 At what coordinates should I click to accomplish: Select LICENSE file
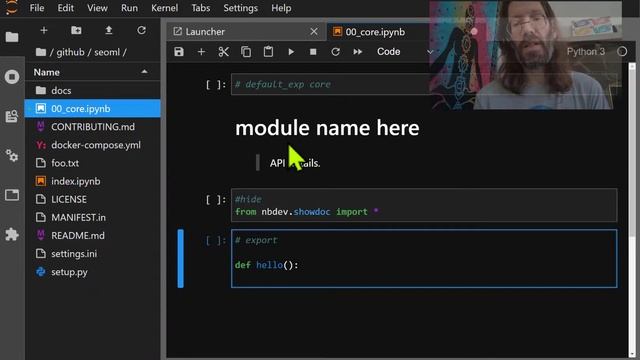pyautogui.click(x=93, y=199)
